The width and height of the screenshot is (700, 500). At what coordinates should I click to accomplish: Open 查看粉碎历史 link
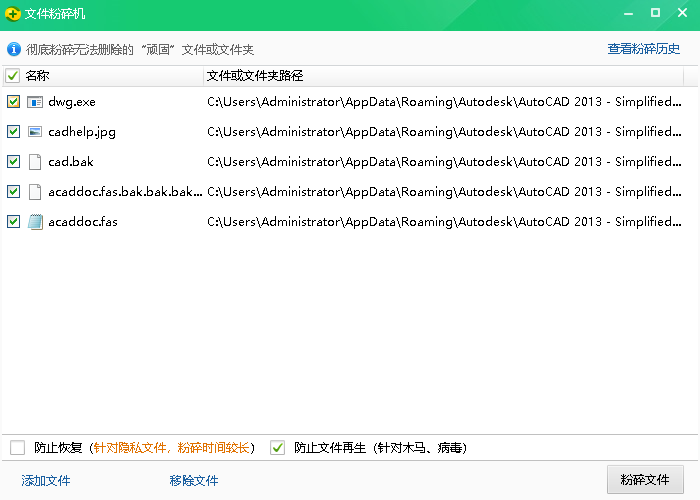coord(643,48)
